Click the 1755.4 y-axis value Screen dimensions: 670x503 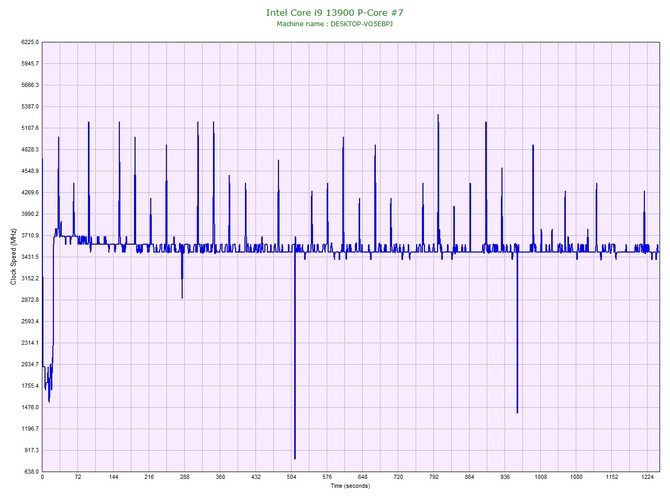[30, 386]
